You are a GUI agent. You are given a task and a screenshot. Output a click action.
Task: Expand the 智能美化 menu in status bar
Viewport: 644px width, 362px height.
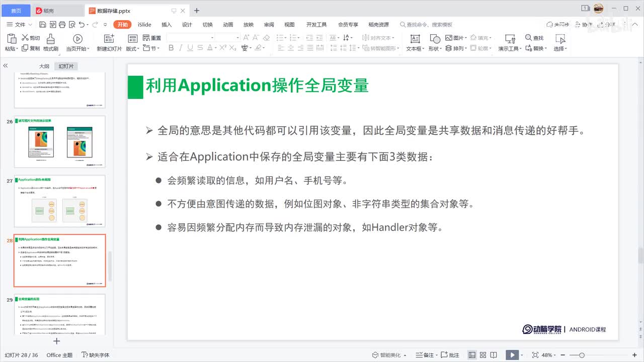389,355
